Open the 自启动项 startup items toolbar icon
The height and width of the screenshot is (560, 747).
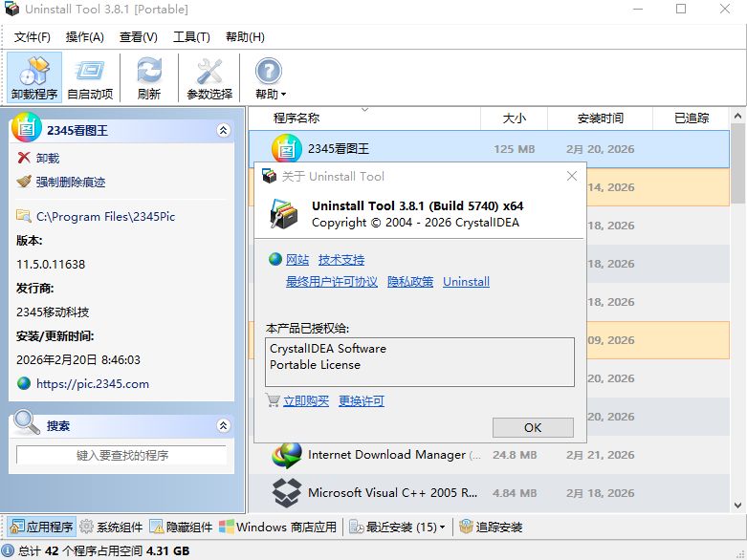pos(90,77)
